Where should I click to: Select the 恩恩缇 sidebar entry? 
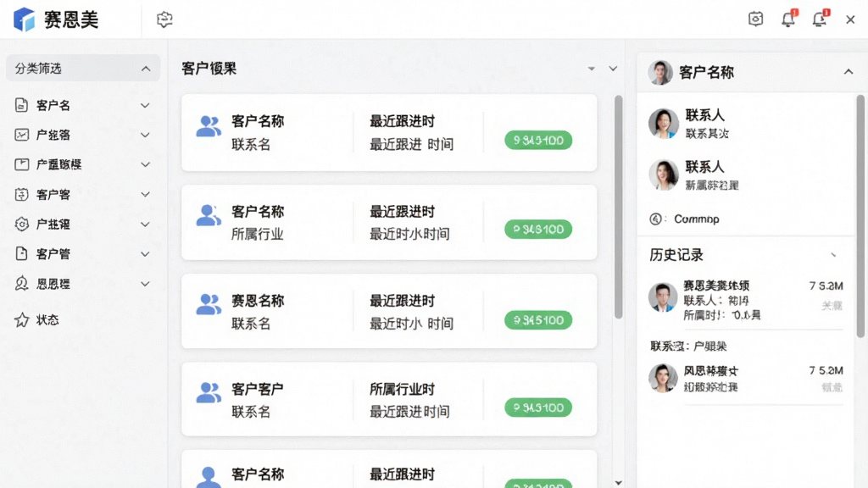[83, 284]
